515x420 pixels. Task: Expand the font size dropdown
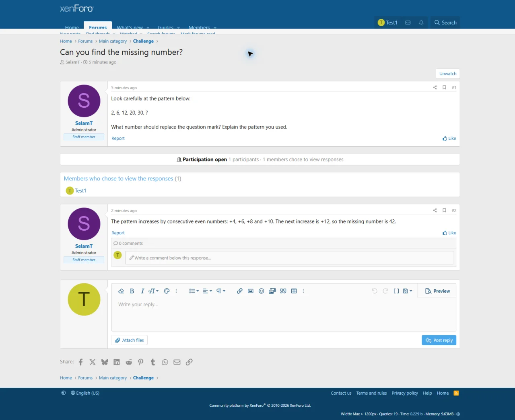click(153, 291)
